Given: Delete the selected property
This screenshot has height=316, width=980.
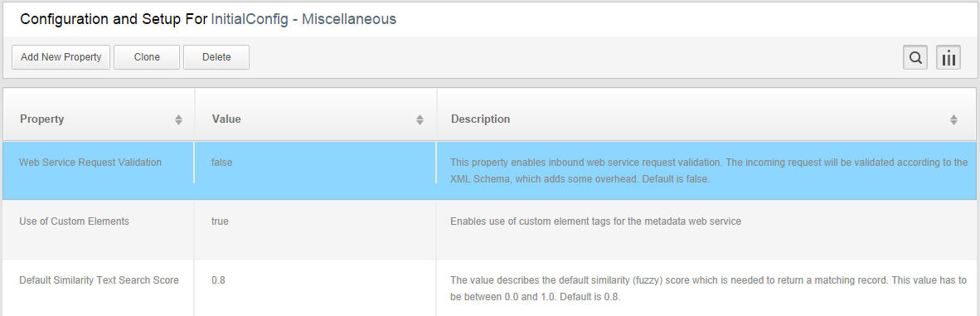Looking at the screenshot, I should pyautogui.click(x=216, y=57).
